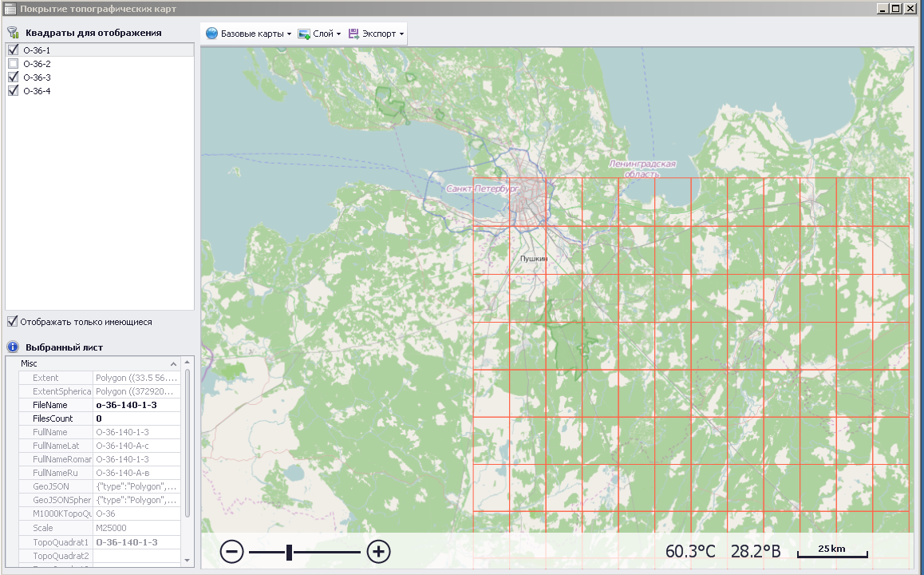This screenshot has height=575, width=924.
Task: Enable the O-36-2 quadrant checkbox
Action: (13, 64)
